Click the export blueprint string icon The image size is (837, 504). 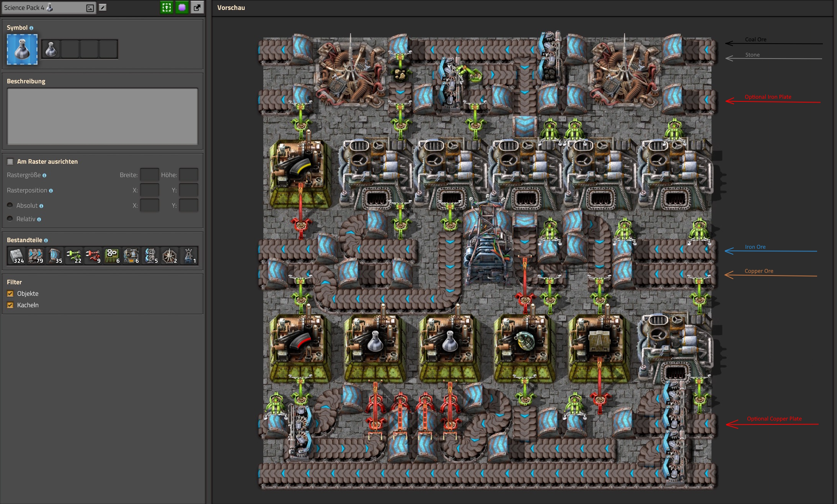(x=197, y=7)
